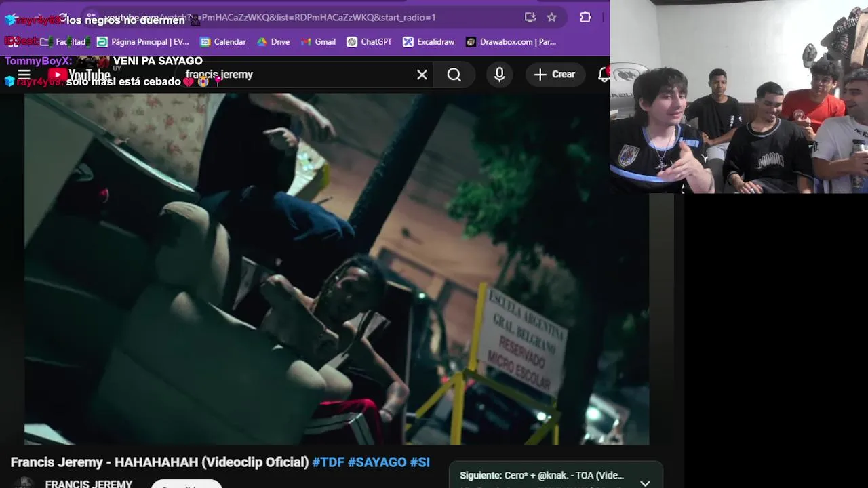Click the webcam overlay of streamers
The height and width of the screenshot is (488, 868).
(x=738, y=97)
